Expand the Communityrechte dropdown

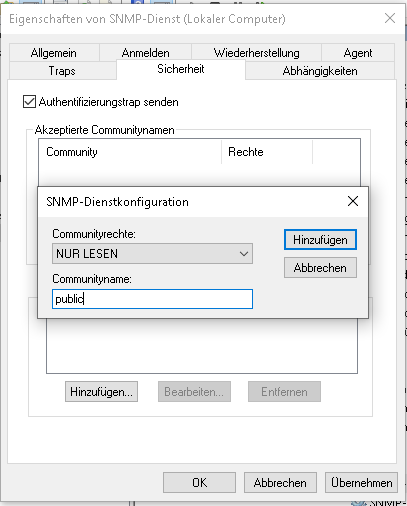point(152,254)
